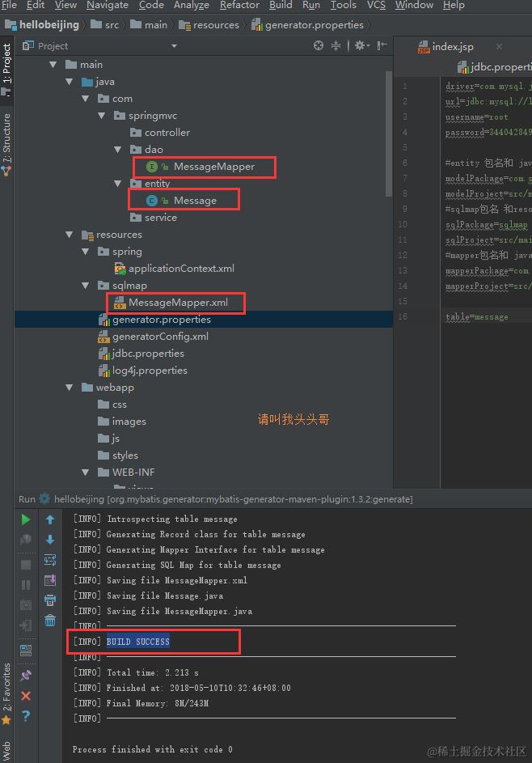Collapse the sqlmap folder

86,286
